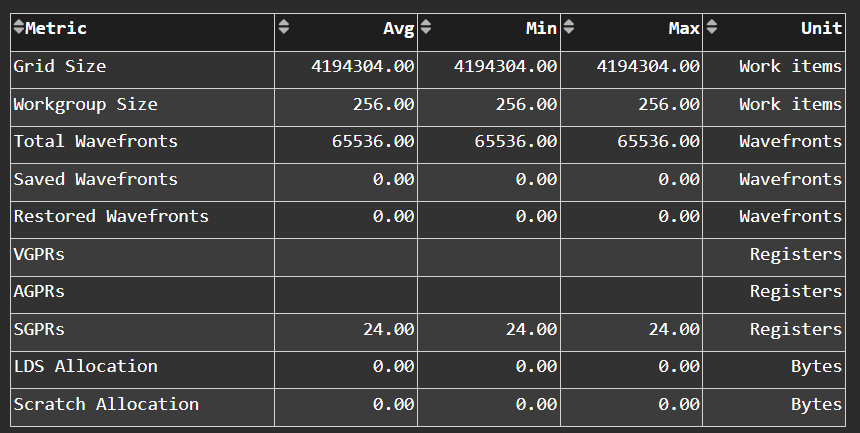Click the Saved Wavefronts metric cell

point(95,179)
